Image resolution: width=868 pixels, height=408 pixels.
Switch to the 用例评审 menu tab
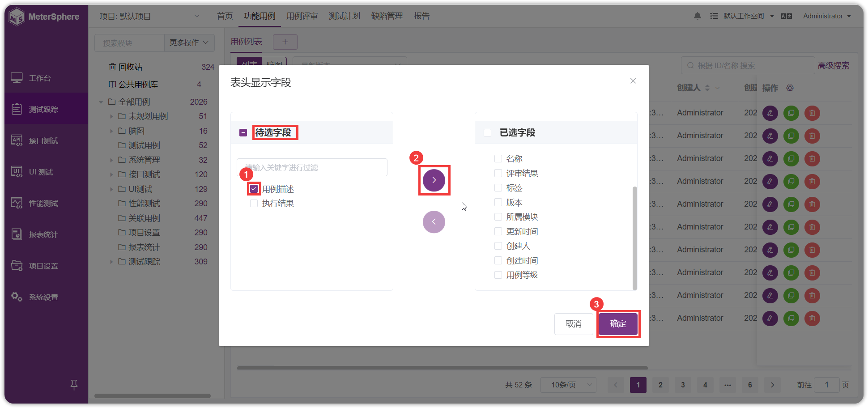click(302, 16)
